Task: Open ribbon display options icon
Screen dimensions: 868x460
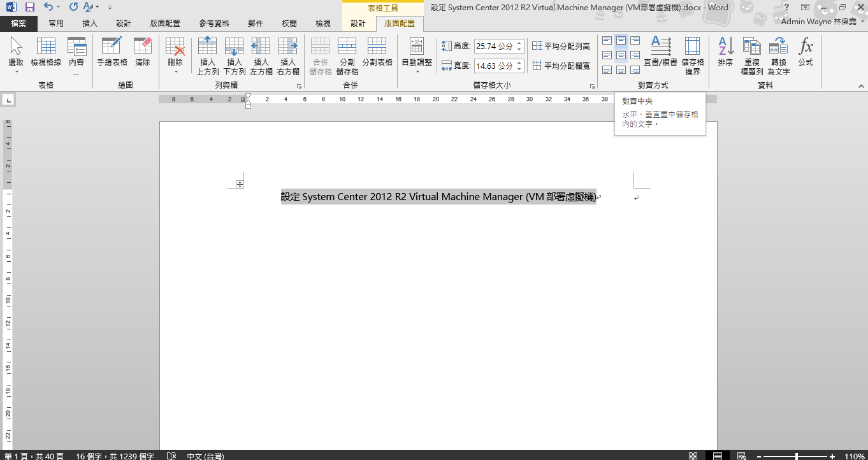Action: [x=805, y=7]
